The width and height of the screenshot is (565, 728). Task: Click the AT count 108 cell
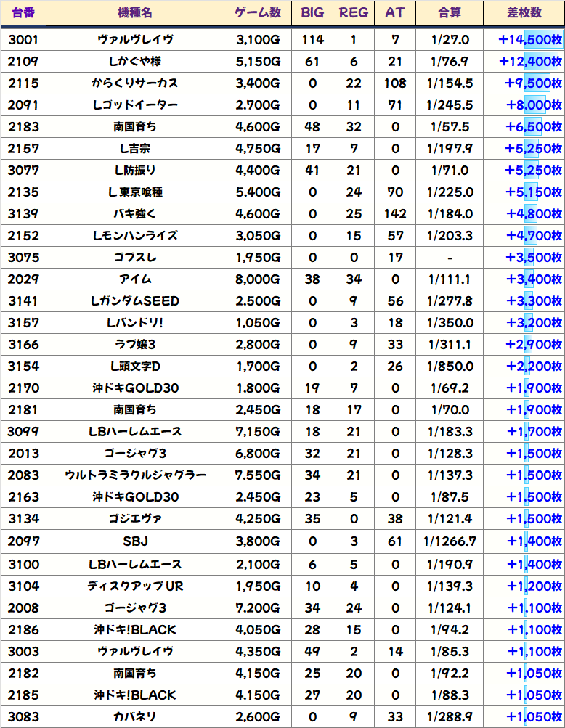tap(395, 83)
